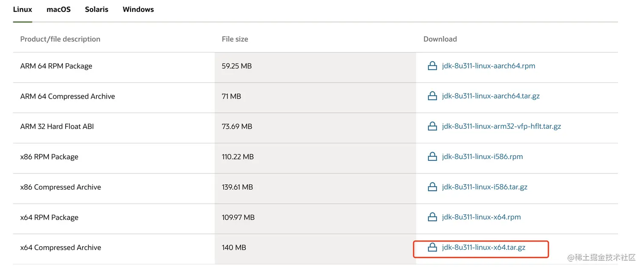
Task: Download jdk-8u311-linux-x64.rpm link
Action: pos(481,217)
